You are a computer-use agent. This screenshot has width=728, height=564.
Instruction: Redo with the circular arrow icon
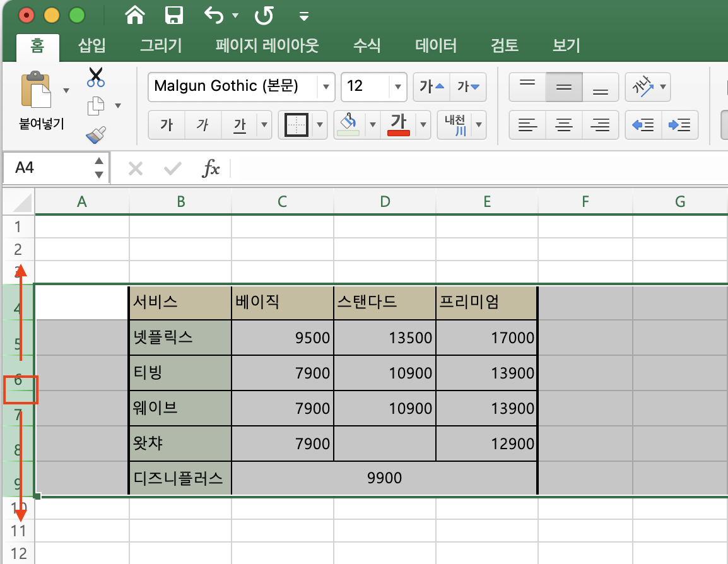click(264, 15)
